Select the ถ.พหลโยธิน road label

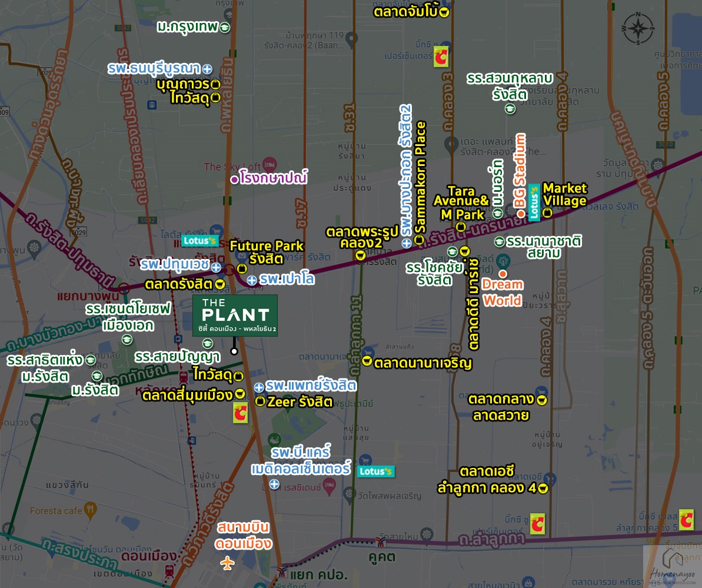(x=228, y=95)
